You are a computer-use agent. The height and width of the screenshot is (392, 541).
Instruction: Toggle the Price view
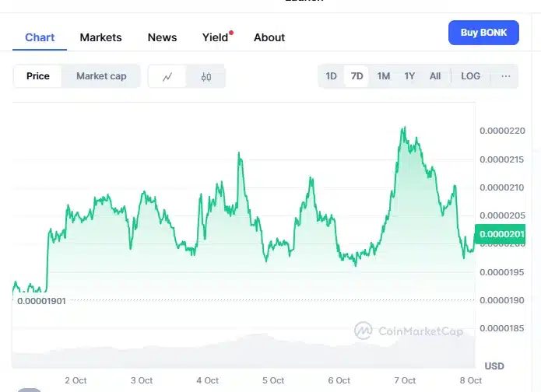click(38, 76)
